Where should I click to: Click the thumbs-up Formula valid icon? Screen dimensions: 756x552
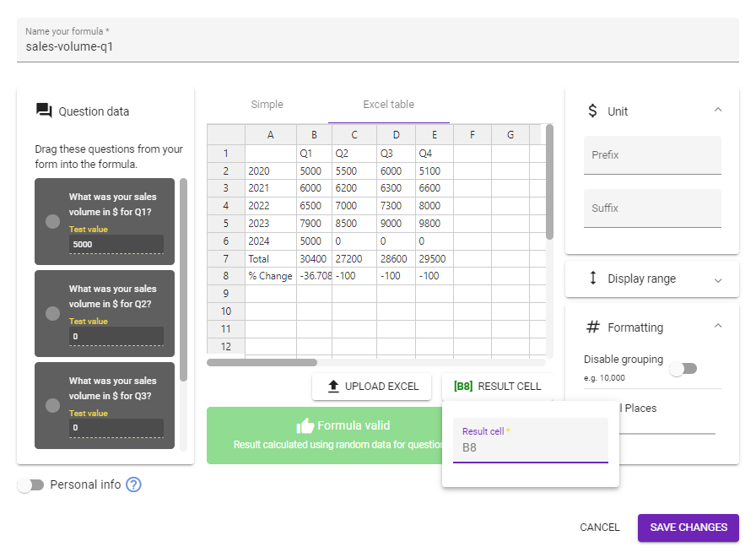(x=305, y=426)
